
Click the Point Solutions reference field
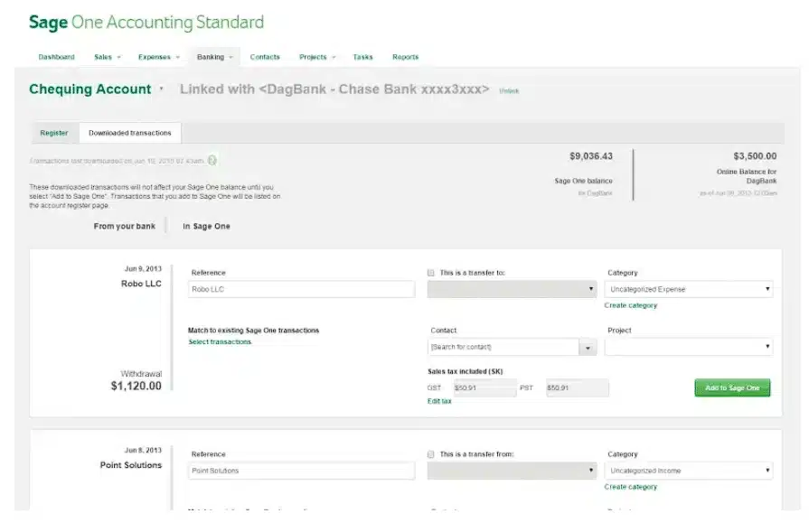point(301,471)
